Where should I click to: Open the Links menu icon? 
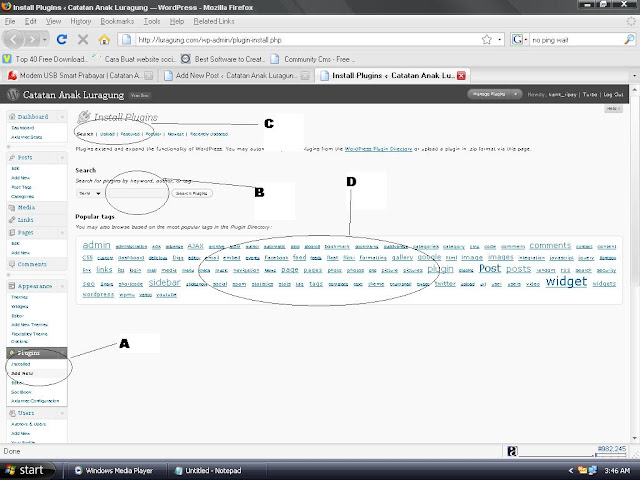click(x=12, y=220)
